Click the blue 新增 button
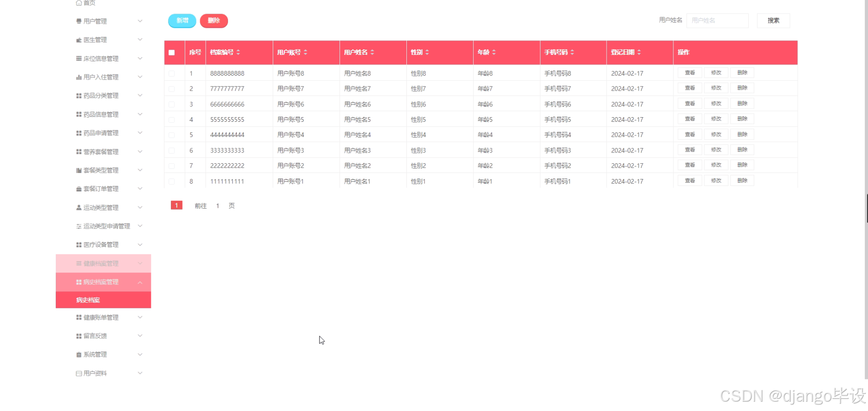This screenshot has width=868, height=411. click(x=182, y=20)
